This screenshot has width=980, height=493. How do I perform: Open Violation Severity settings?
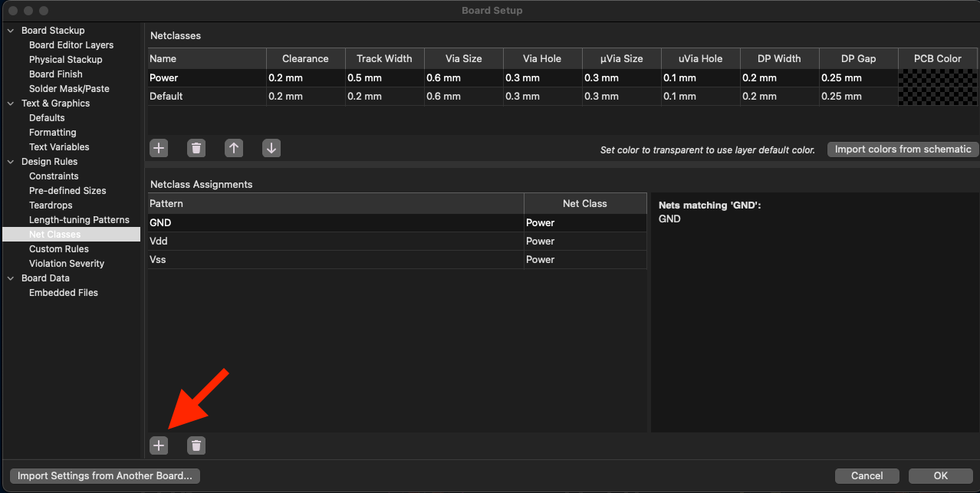click(x=67, y=264)
